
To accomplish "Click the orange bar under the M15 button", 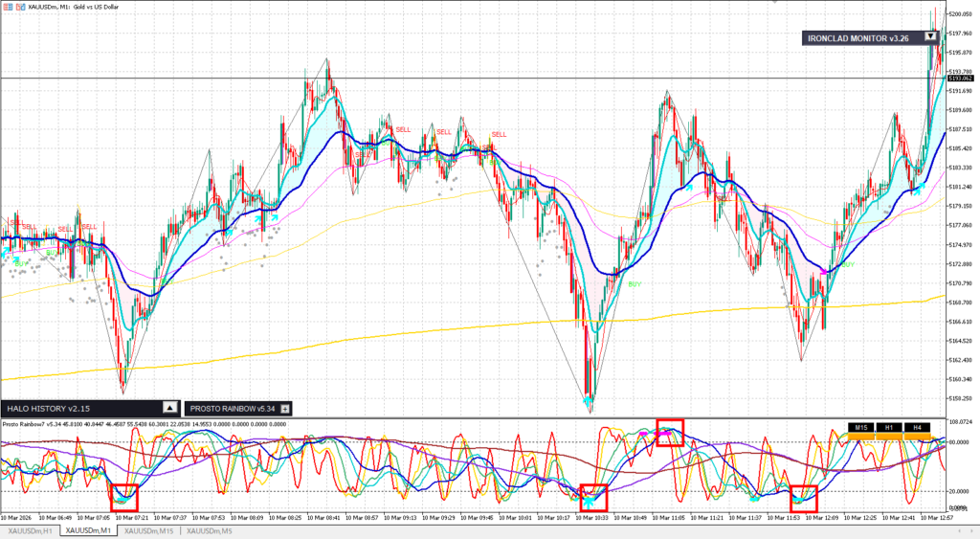I will coord(861,437).
